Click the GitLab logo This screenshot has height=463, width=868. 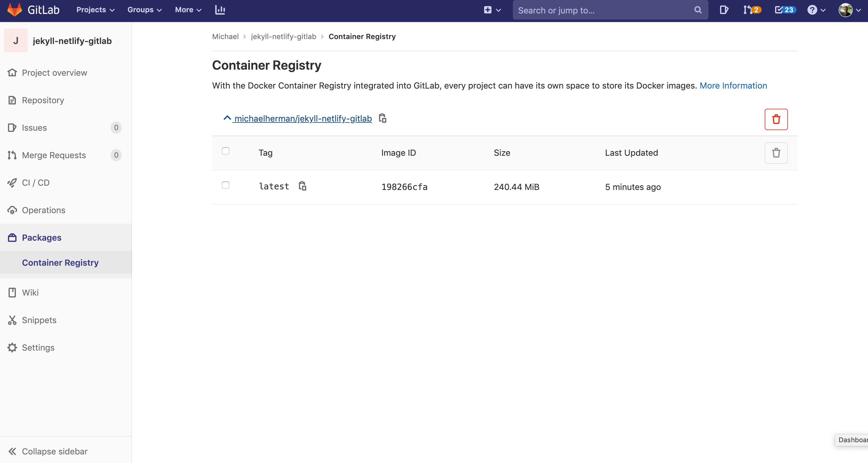tap(14, 10)
